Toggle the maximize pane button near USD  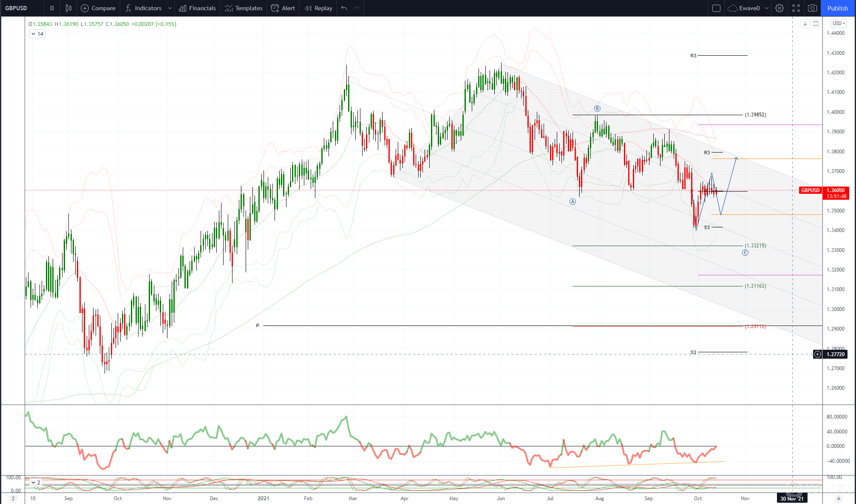point(816,24)
